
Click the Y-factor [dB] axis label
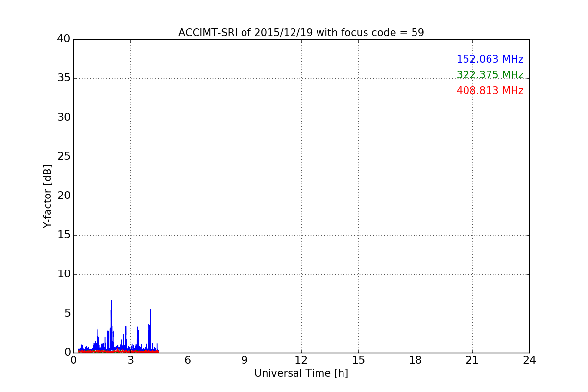pos(48,196)
